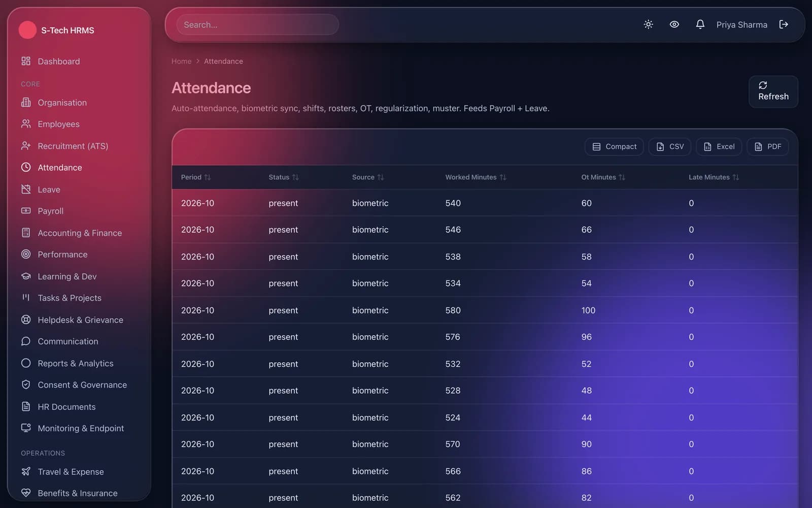This screenshot has height=508, width=812.
Task: Toggle the light theme sun icon
Action: 648,24
